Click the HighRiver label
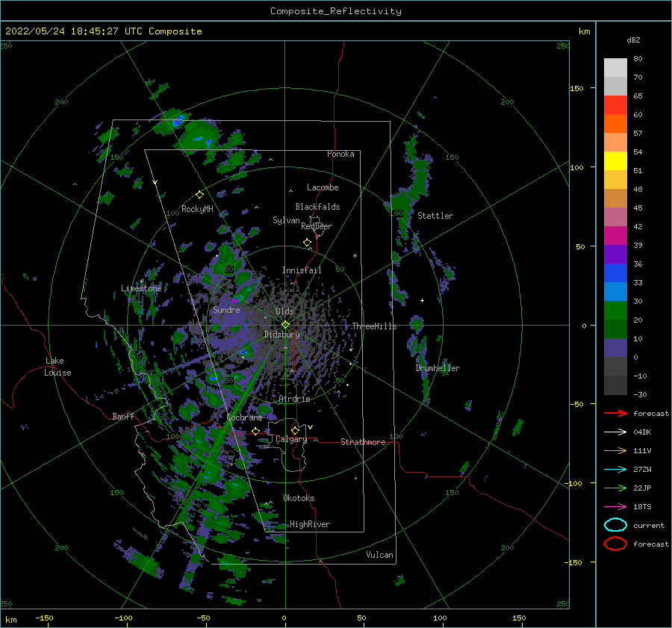The height and width of the screenshot is (628, 672). tap(310, 524)
